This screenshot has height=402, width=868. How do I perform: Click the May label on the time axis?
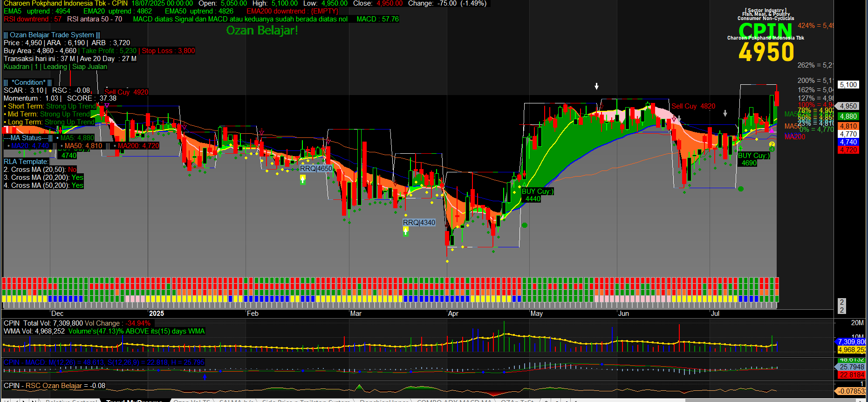click(537, 313)
